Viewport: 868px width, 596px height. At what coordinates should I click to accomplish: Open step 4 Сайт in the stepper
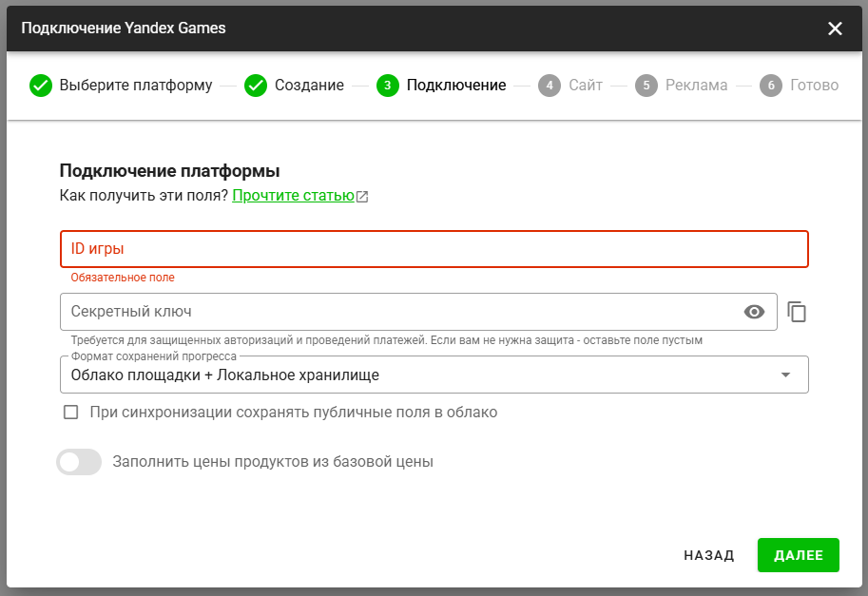pos(570,86)
